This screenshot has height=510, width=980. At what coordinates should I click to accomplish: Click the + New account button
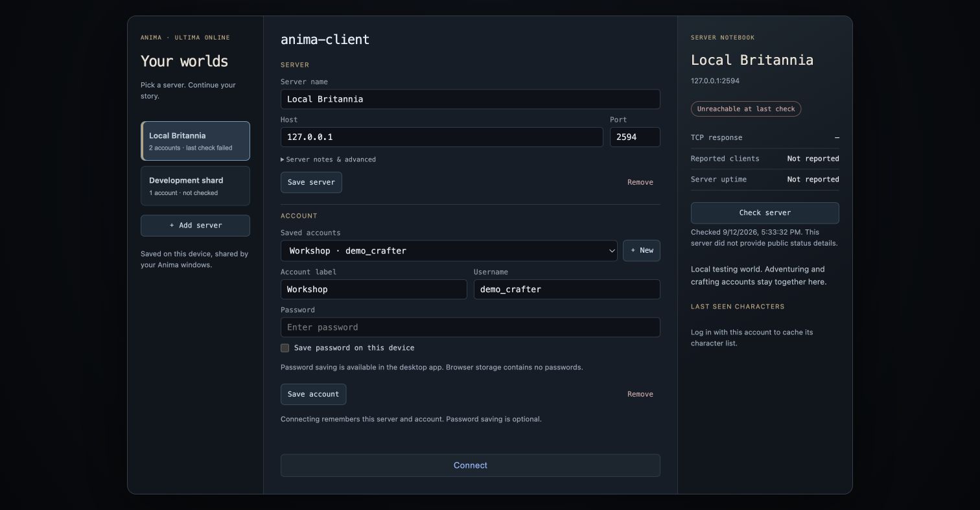point(641,251)
